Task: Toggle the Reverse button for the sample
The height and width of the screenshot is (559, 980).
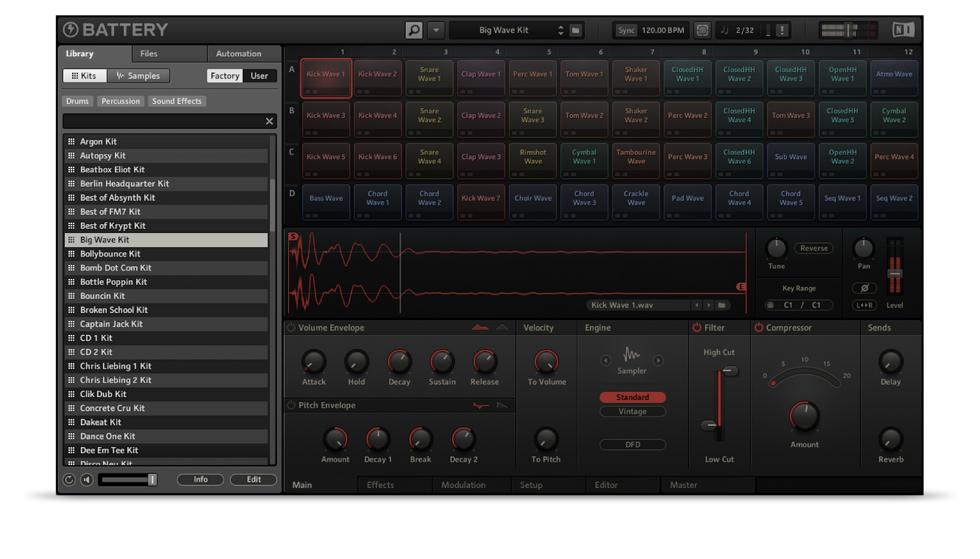Action: pos(813,249)
